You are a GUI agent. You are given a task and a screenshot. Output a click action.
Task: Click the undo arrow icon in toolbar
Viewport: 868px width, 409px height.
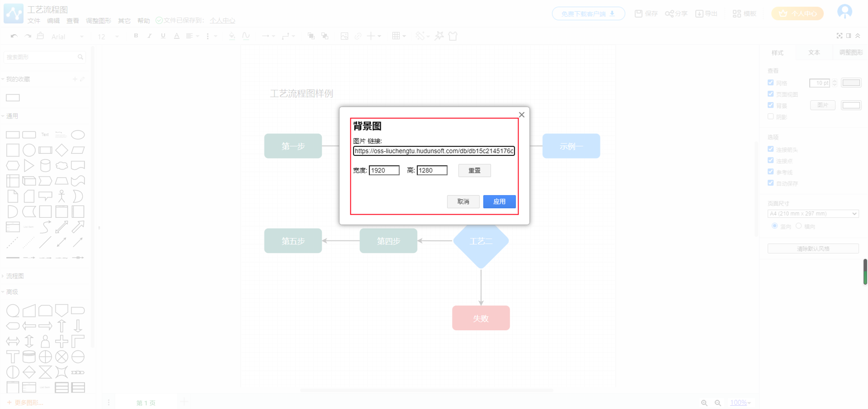(14, 36)
